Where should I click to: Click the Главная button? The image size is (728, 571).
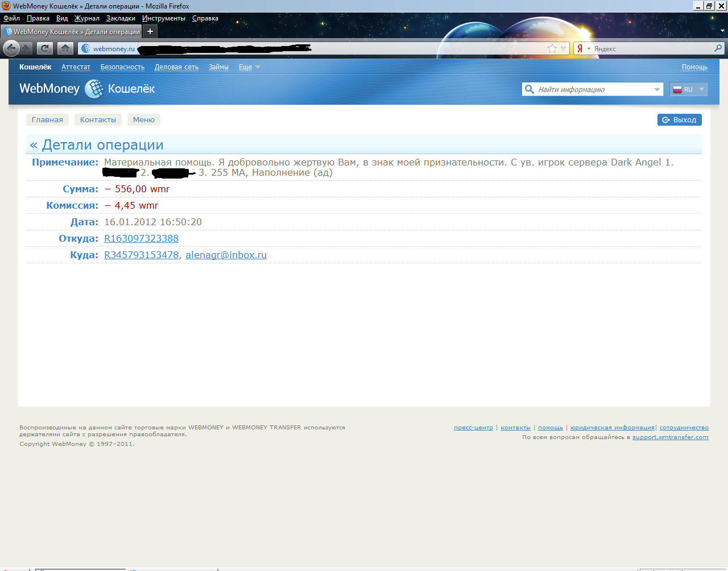pyautogui.click(x=47, y=119)
